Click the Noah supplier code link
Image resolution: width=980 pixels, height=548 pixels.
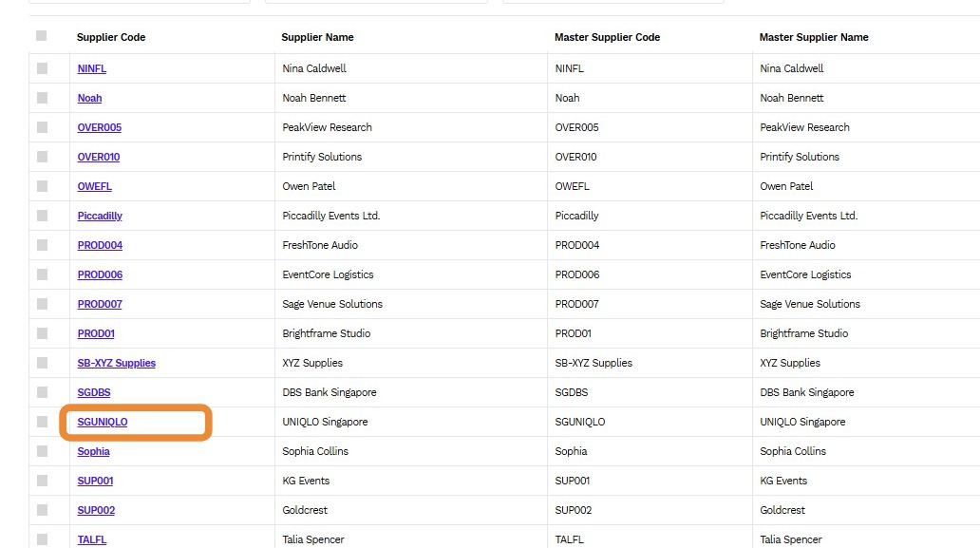coord(89,98)
